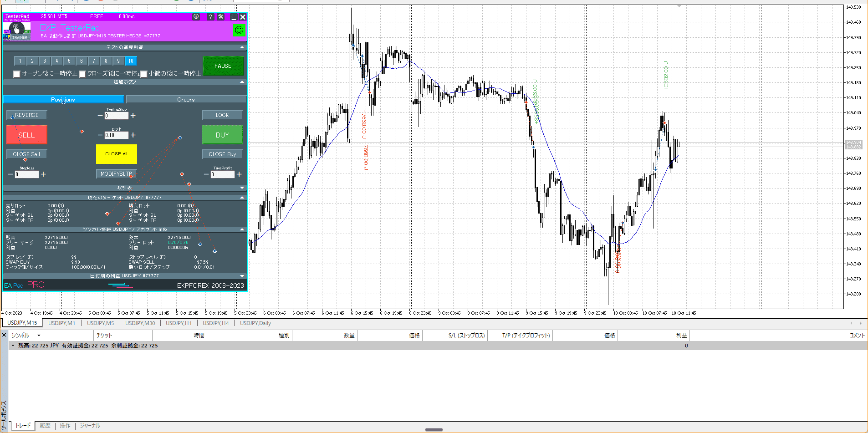Expand the 日付別の利益 USDJPY section
The width and height of the screenshot is (868, 433).
click(242, 276)
